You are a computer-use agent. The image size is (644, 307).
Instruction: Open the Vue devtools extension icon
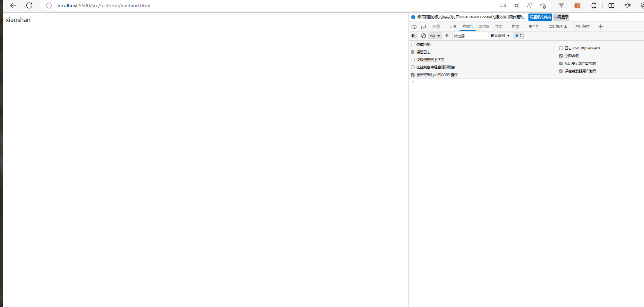(x=561, y=5)
